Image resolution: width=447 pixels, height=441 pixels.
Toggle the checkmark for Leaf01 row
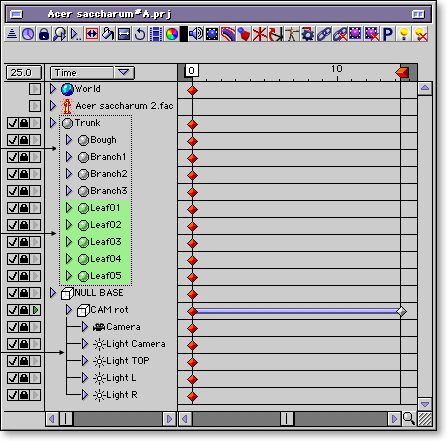(13, 208)
